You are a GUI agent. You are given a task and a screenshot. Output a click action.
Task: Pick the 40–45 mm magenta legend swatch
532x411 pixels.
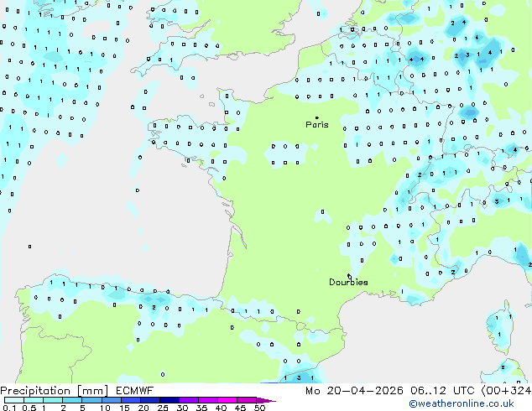(x=227, y=400)
